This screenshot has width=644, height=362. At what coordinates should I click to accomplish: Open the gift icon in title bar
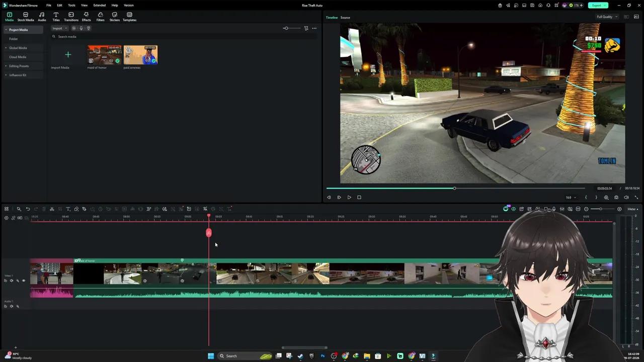click(500, 5)
